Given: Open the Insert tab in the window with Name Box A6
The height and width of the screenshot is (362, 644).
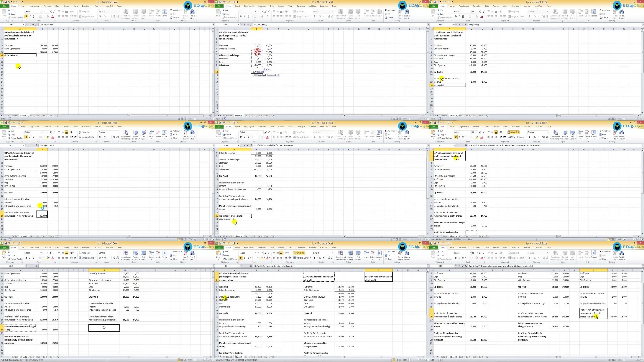Looking at the screenshot, I should click(23, 6).
